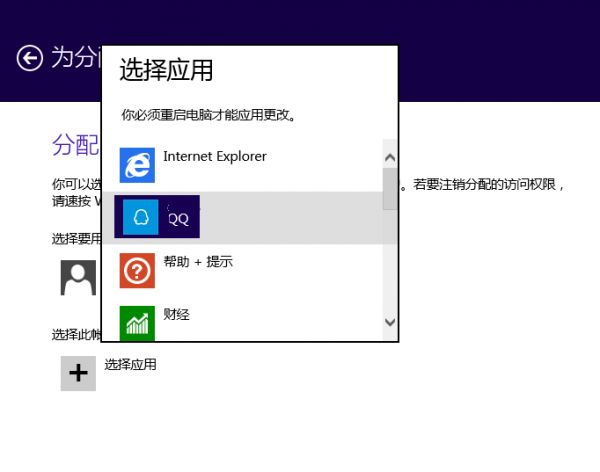This screenshot has width=600, height=472.
Task: Click the app list scrollbar thumb
Action: coord(390,189)
